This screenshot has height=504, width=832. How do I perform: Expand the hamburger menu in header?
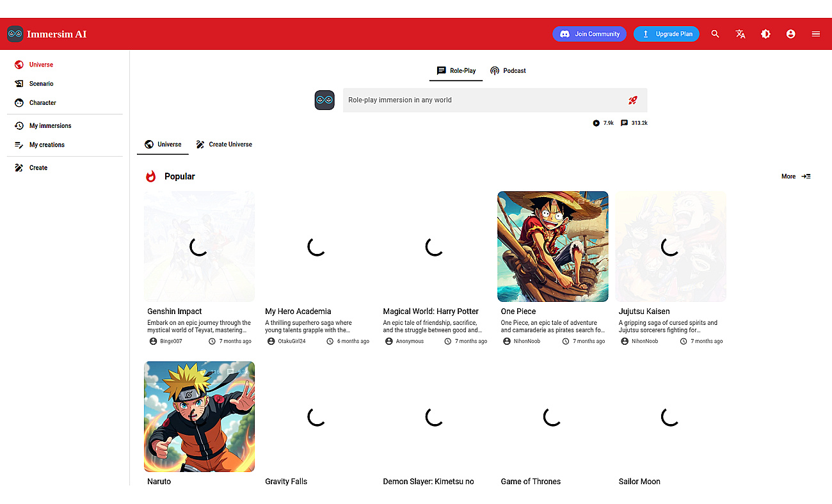816,34
